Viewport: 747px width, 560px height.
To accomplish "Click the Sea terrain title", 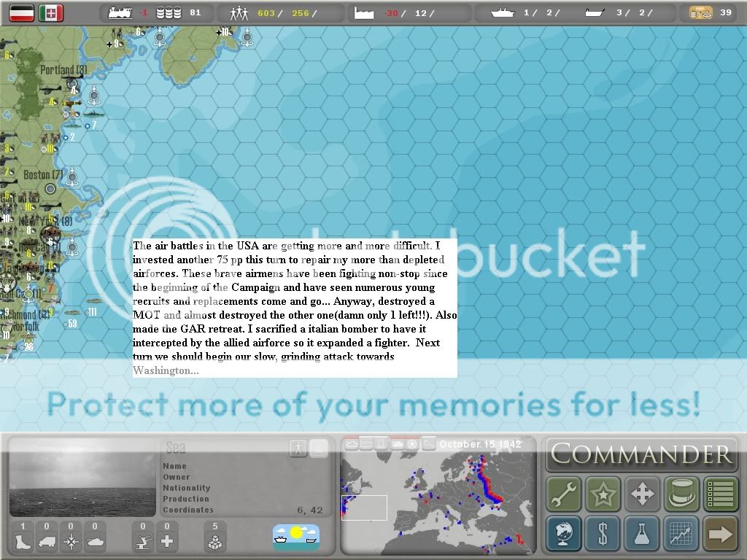I will click(x=175, y=448).
